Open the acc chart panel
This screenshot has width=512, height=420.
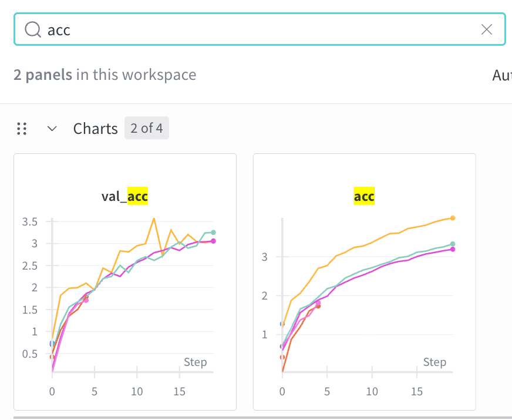[x=364, y=280]
